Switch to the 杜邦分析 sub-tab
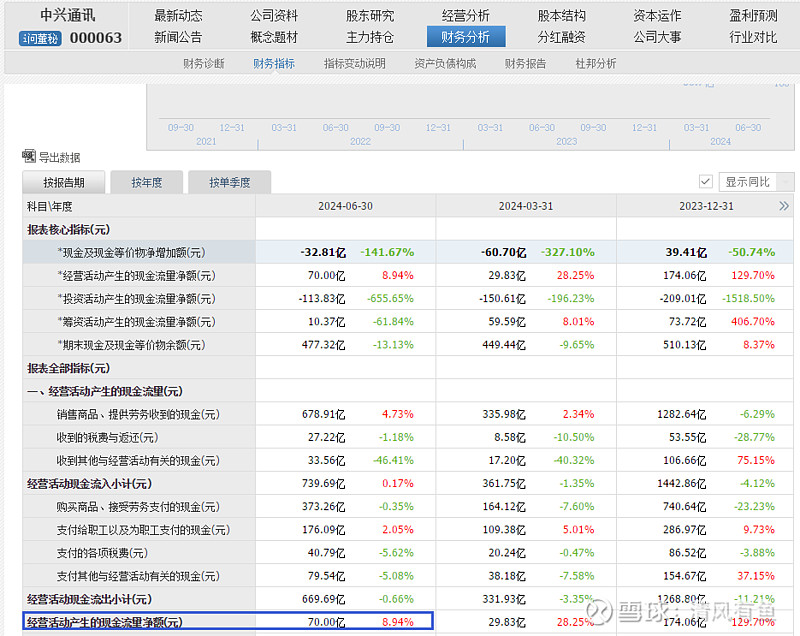 click(595, 64)
